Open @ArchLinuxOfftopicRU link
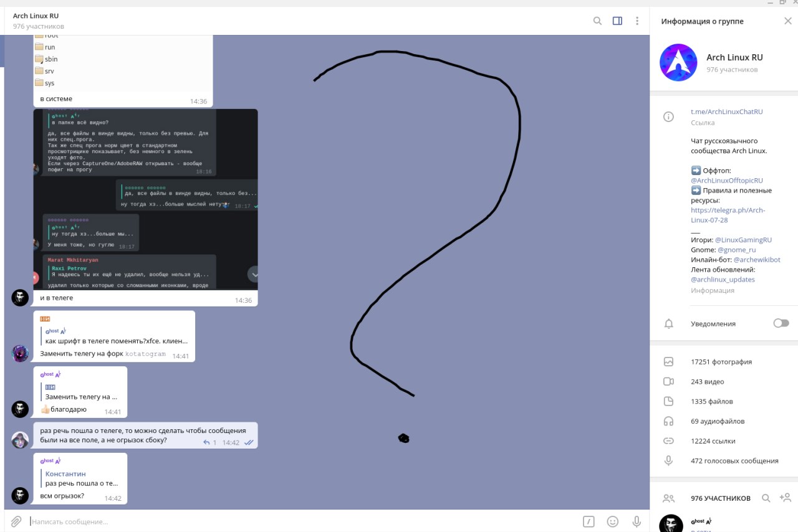Screen dimensions: 798x532 click(x=726, y=180)
